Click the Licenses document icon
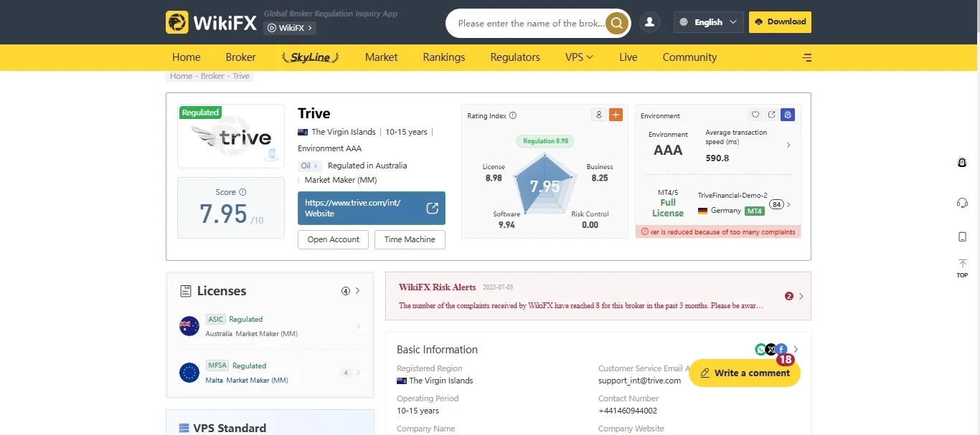 pos(185,291)
